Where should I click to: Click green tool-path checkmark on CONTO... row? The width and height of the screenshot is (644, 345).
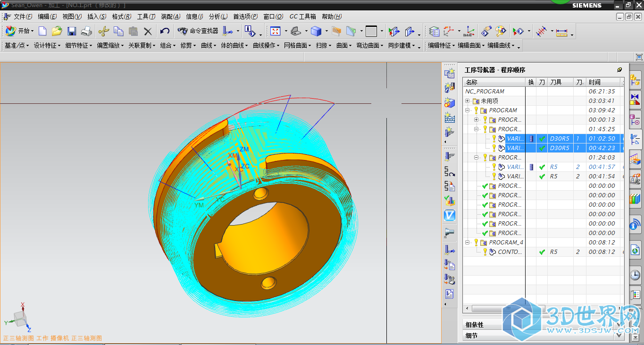click(x=543, y=252)
